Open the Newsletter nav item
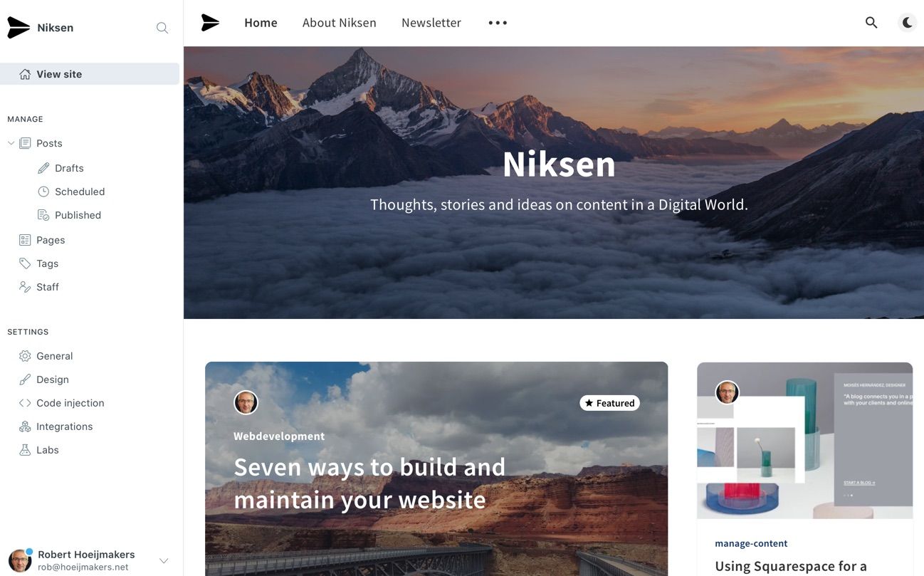The width and height of the screenshot is (924, 576). (x=431, y=23)
